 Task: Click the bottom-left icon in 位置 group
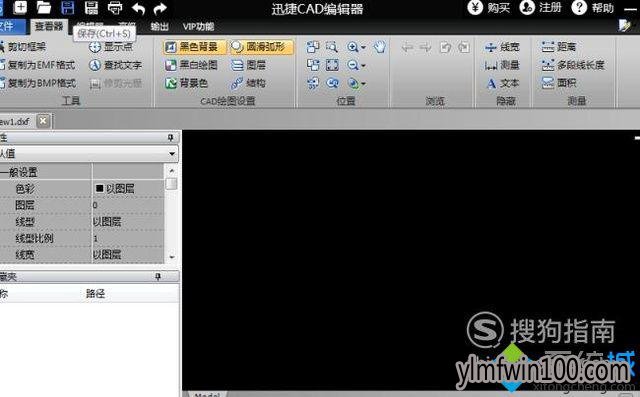(313, 83)
